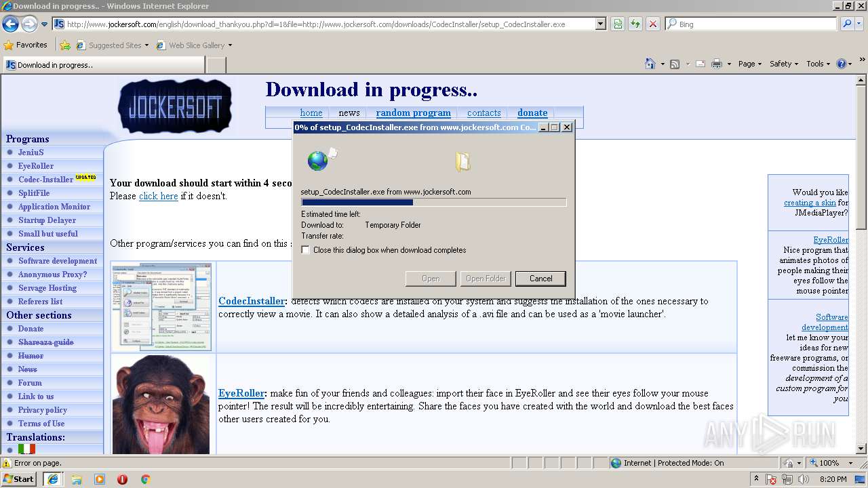868x488 pixels.
Task: Open Windows Explorer from the taskbar
Action: coord(77,479)
